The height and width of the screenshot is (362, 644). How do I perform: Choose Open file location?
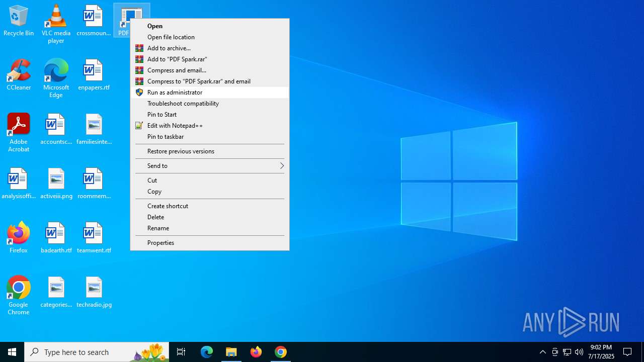(209, 37)
